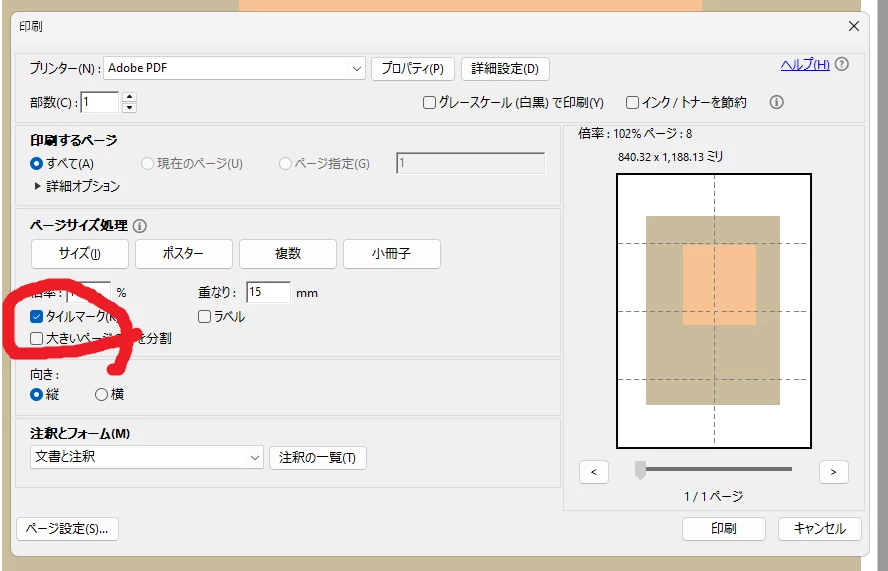The image size is (888, 571).
Task: Enable グレースケール (白黒) で印刷 checkbox
Action: (429, 103)
